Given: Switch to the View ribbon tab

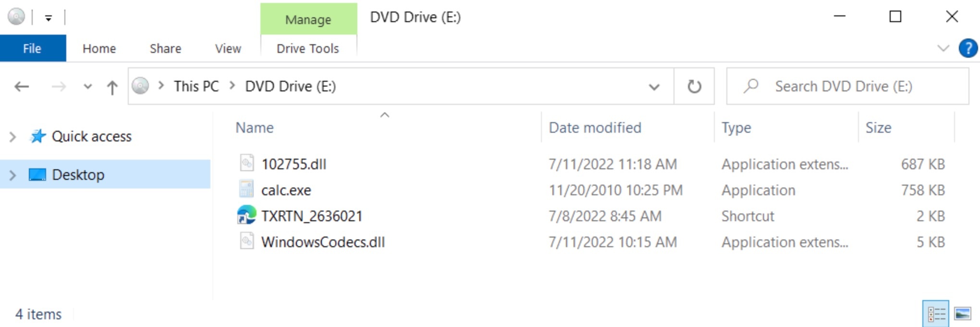Looking at the screenshot, I should pos(227,48).
